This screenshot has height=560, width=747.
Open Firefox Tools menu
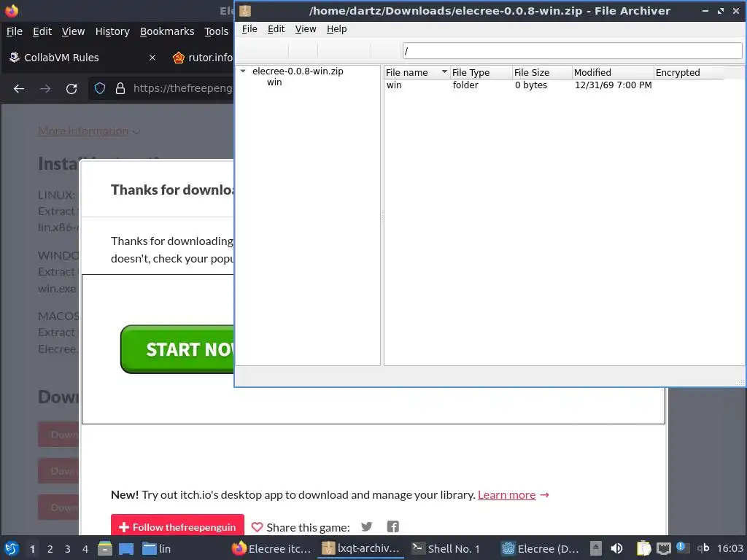(216, 31)
